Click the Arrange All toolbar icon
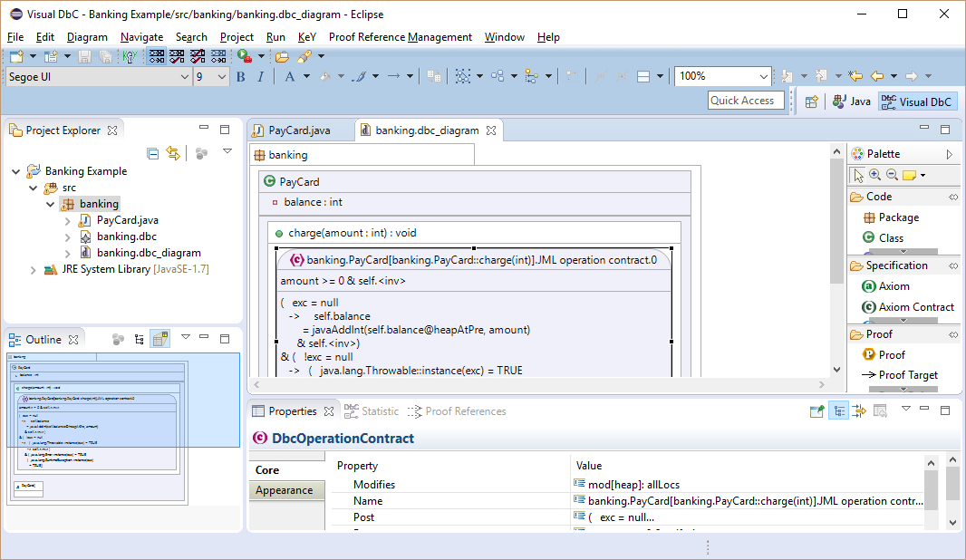This screenshot has height=560, width=966. (497, 76)
